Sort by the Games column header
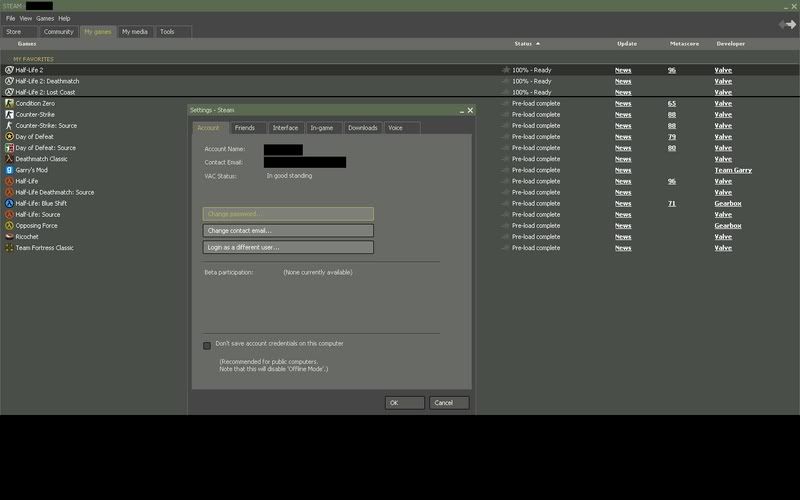The width and height of the screenshot is (800, 500). tap(27, 44)
